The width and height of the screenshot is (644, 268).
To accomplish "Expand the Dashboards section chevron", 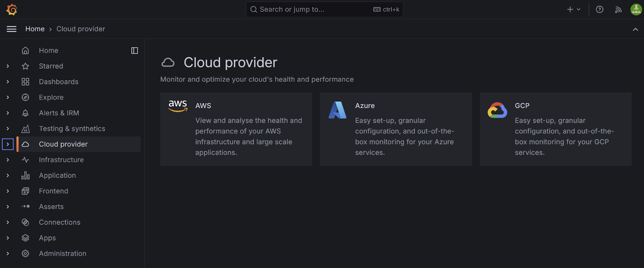I will (x=8, y=82).
